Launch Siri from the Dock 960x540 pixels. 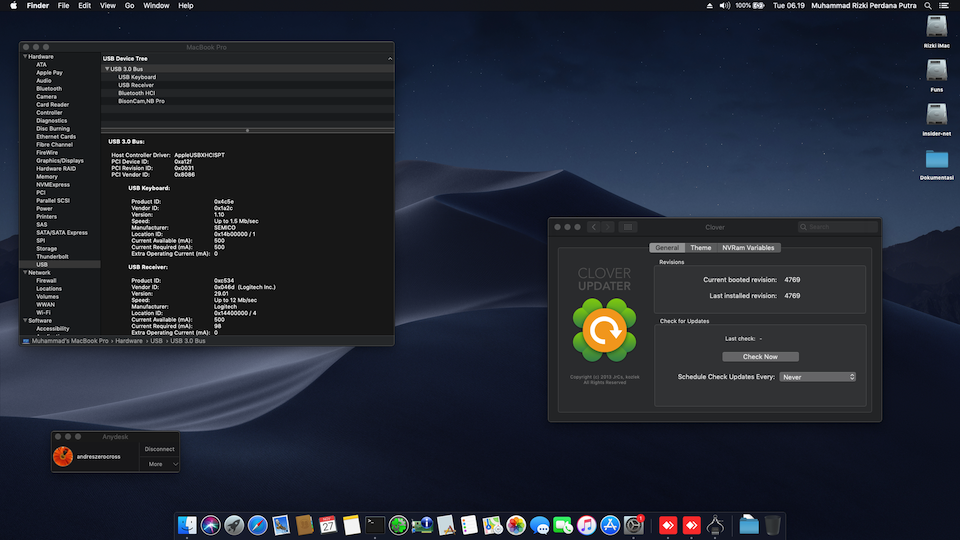[211, 525]
